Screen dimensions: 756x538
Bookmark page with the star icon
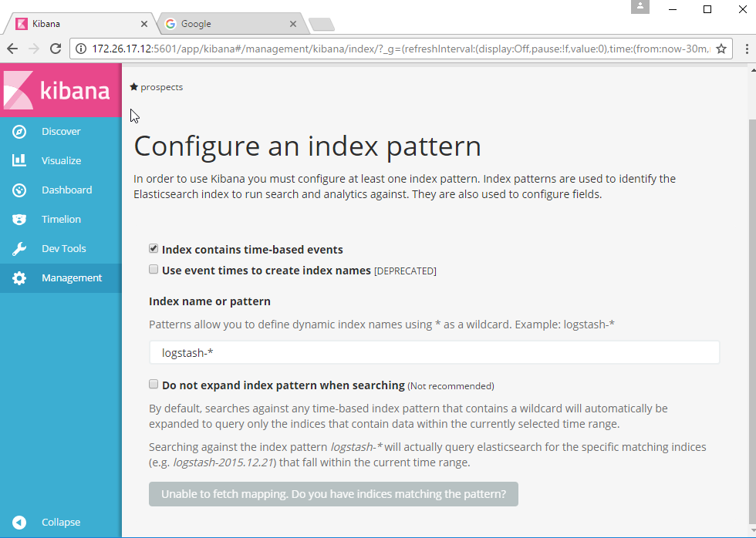click(721, 49)
